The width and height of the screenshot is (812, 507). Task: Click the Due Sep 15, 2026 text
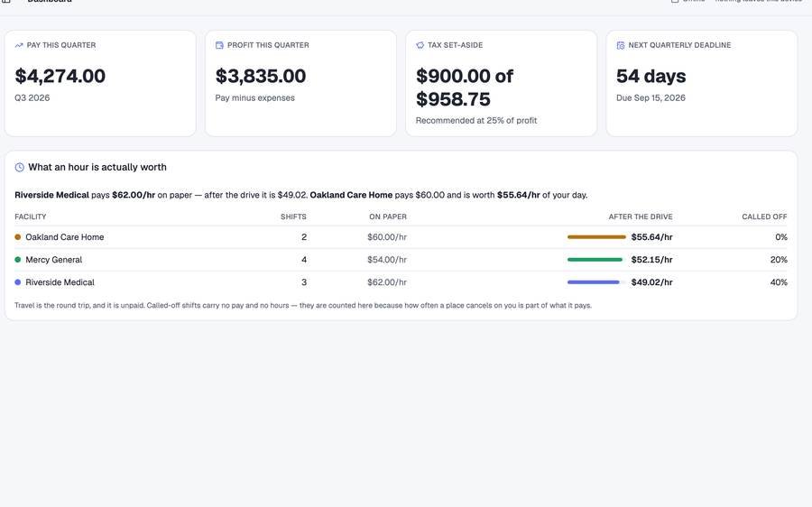[651, 97]
